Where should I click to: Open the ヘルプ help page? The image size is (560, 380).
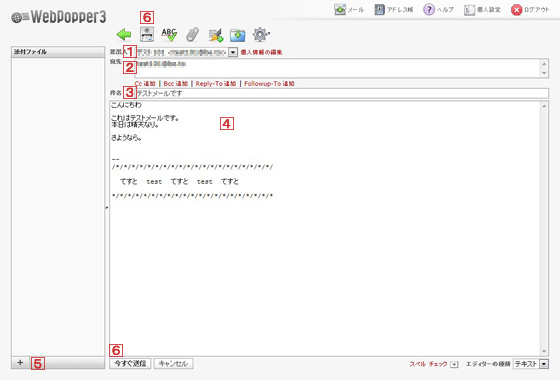coord(438,10)
